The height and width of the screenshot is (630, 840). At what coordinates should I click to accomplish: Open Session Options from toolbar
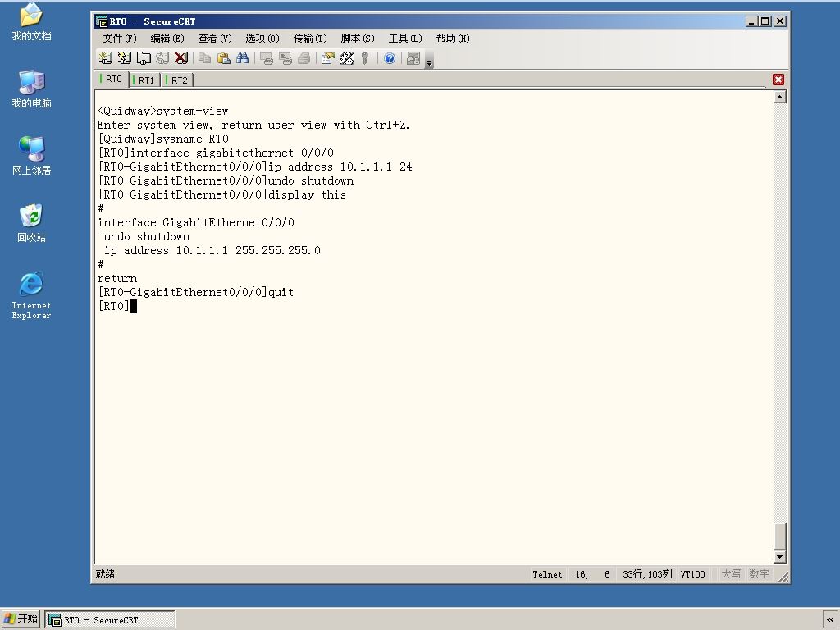pos(328,58)
